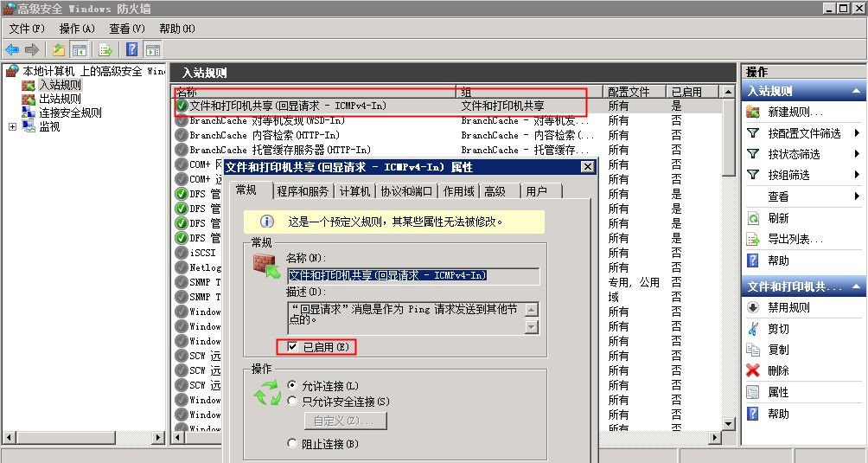Click the 删除 red X action
This screenshot has width=868, height=463.
(x=778, y=371)
